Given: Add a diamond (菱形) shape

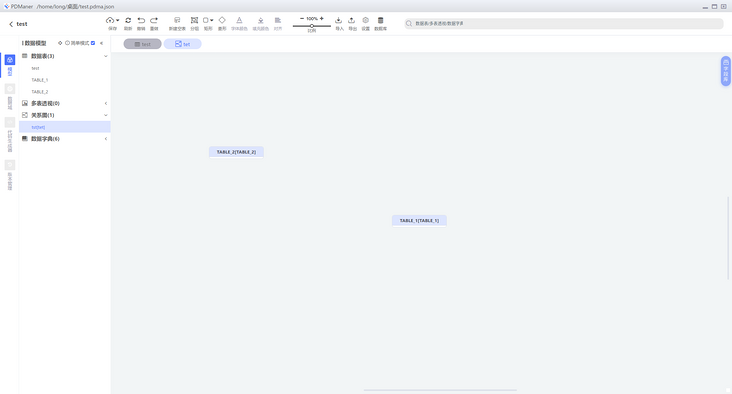Looking at the screenshot, I should [222, 20].
